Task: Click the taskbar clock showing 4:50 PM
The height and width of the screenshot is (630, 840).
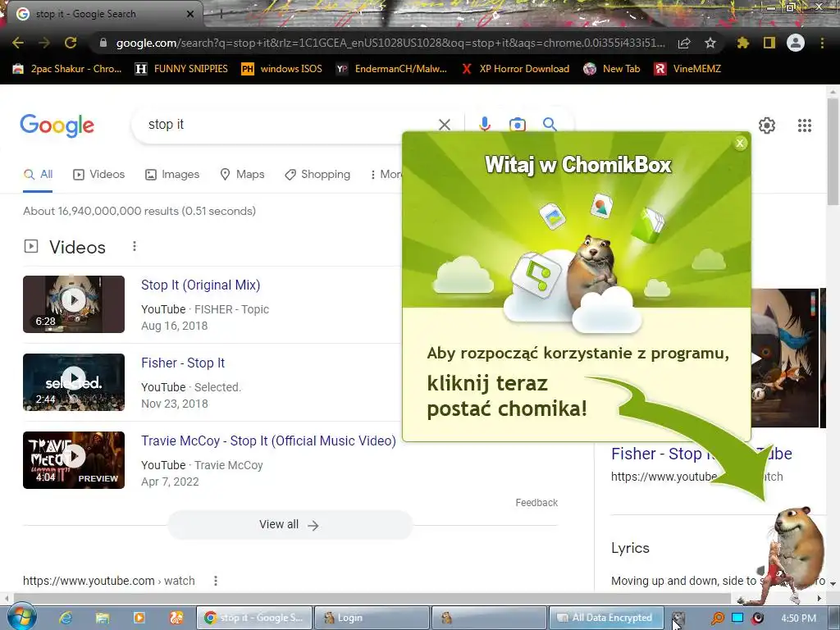Action: pos(798,619)
